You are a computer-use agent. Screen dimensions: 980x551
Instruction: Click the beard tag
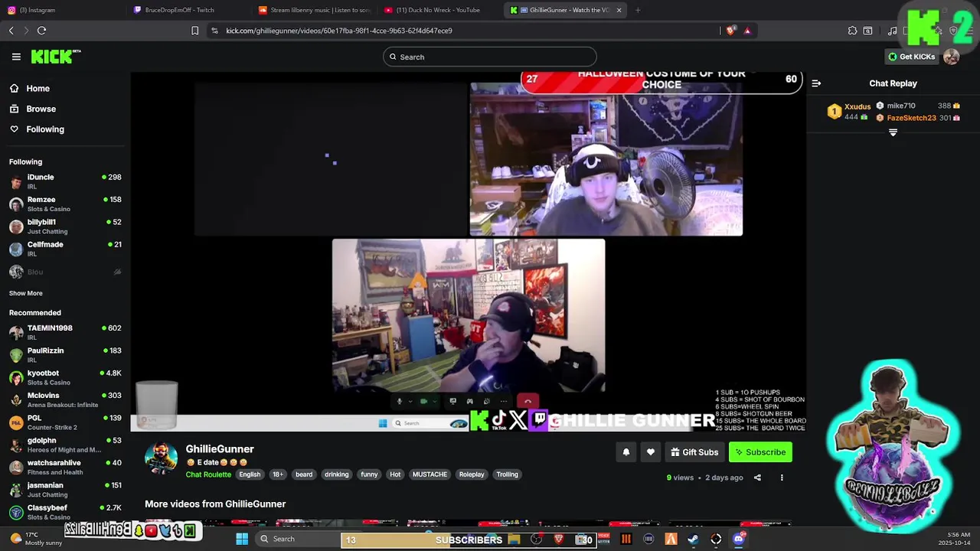(x=304, y=474)
